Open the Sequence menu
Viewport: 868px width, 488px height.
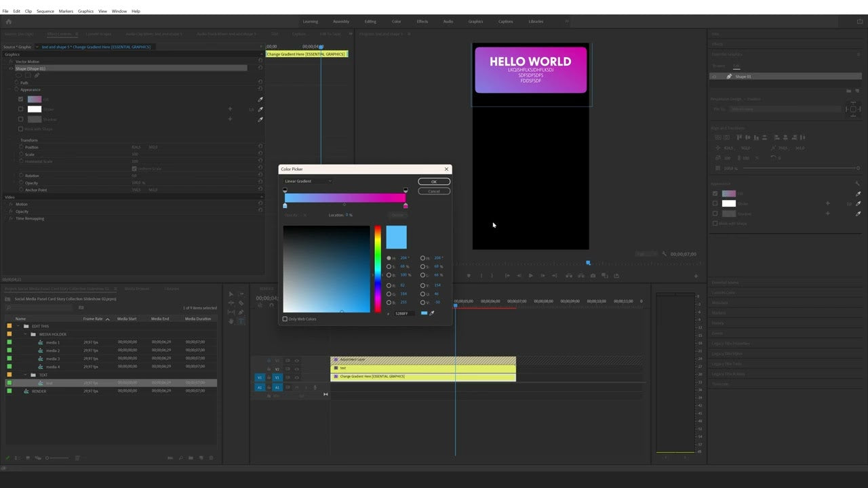tap(45, 11)
